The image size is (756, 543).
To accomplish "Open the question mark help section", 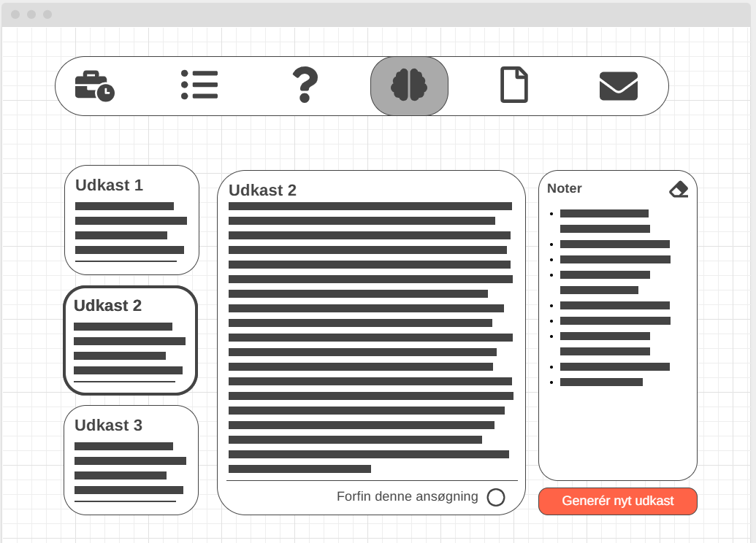I will (x=305, y=85).
